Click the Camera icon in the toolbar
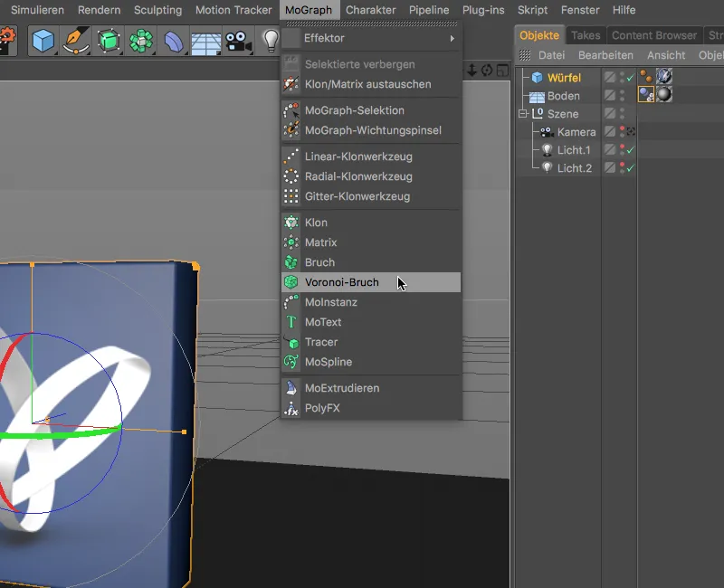The image size is (724, 588). 238,41
